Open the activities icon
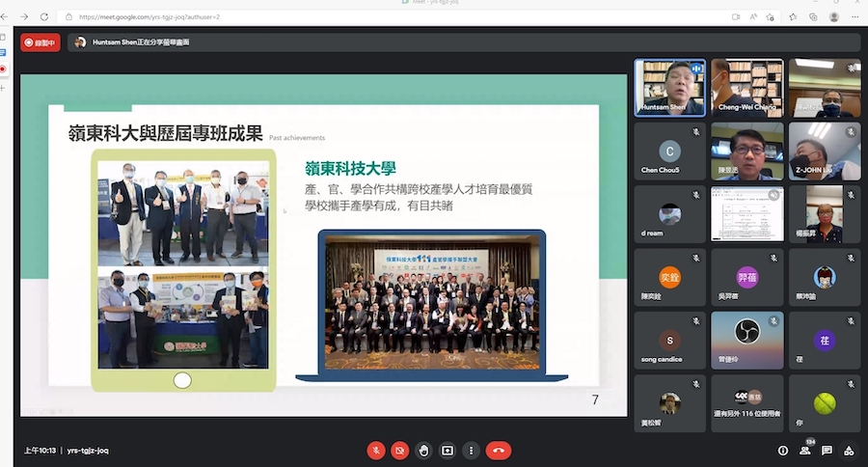The width and height of the screenshot is (868, 467). pos(849,451)
